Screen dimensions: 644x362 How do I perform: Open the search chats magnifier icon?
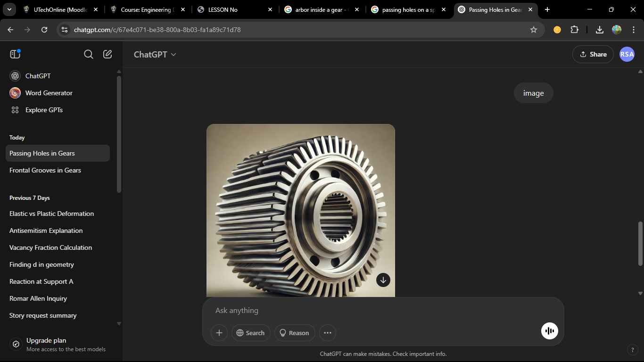click(x=88, y=54)
